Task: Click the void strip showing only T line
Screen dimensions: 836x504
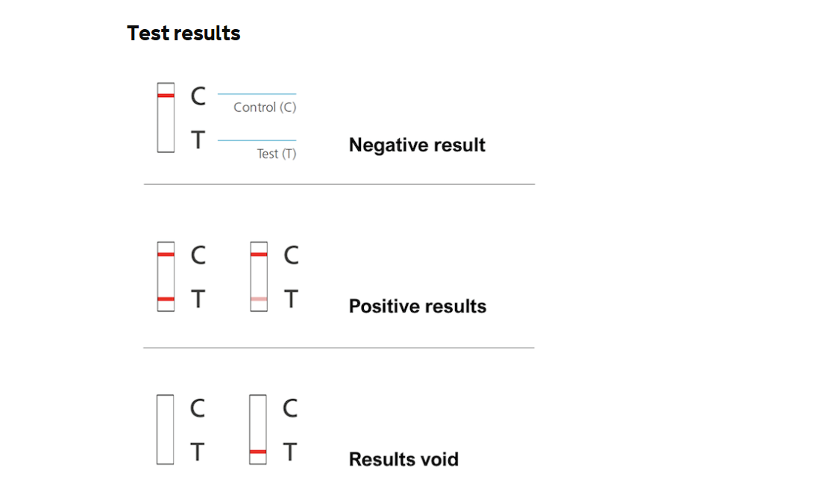Action: click(258, 429)
